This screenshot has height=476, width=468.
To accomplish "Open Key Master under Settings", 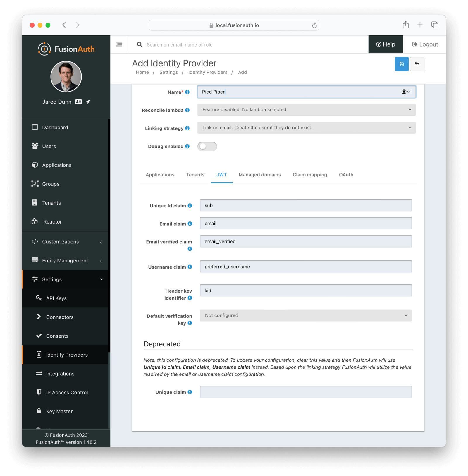I will pyautogui.click(x=65, y=412).
